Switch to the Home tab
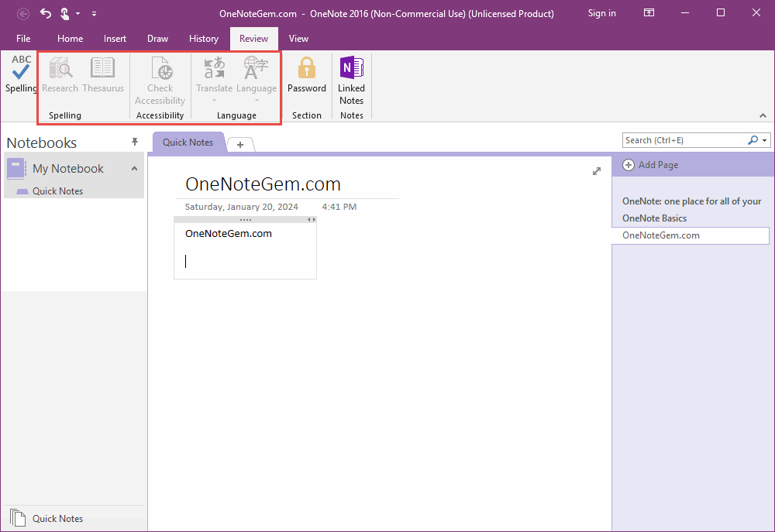 click(x=71, y=39)
